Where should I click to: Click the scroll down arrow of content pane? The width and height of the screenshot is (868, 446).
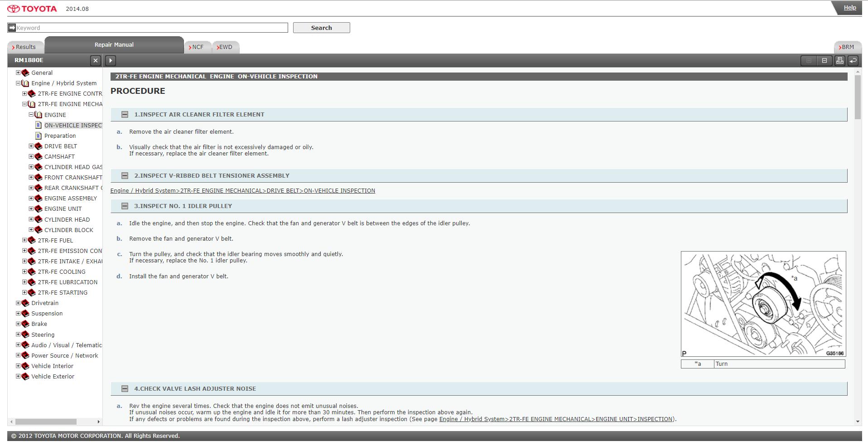point(858,422)
